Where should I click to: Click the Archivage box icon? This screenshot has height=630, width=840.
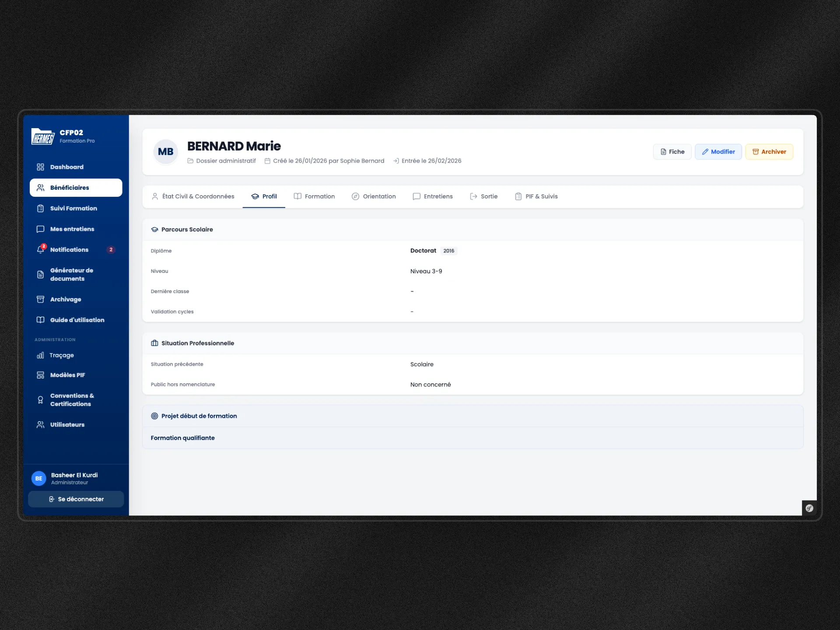coord(40,299)
